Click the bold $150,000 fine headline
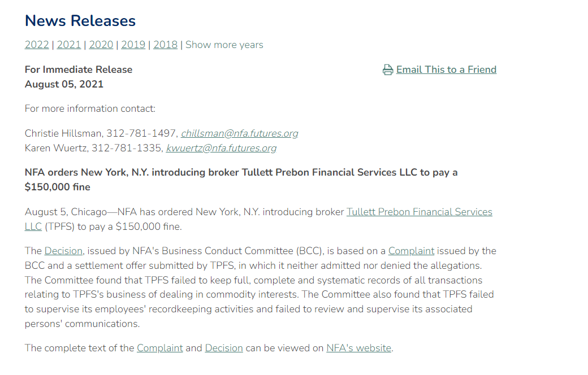The width and height of the screenshot is (588, 375). click(241, 179)
